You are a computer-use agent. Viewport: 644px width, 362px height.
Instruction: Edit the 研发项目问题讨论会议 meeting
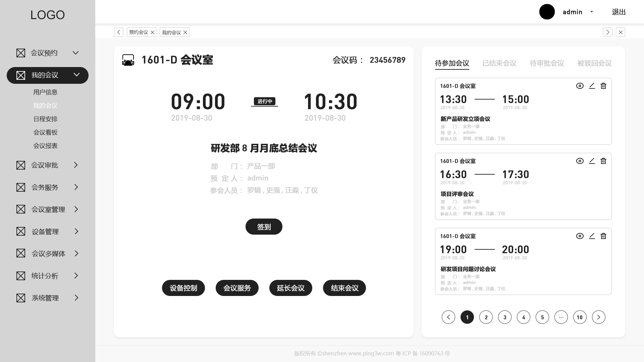pos(592,236)
